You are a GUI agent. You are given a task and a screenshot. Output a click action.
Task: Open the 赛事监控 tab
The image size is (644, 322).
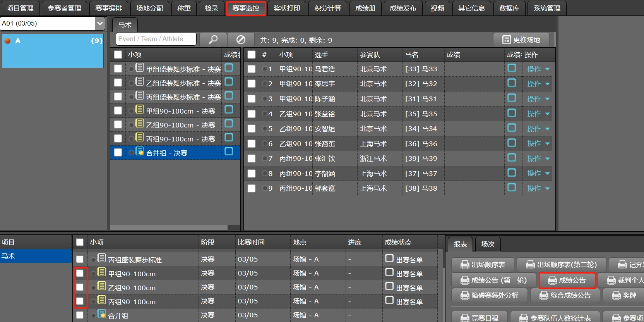[246, 8]
